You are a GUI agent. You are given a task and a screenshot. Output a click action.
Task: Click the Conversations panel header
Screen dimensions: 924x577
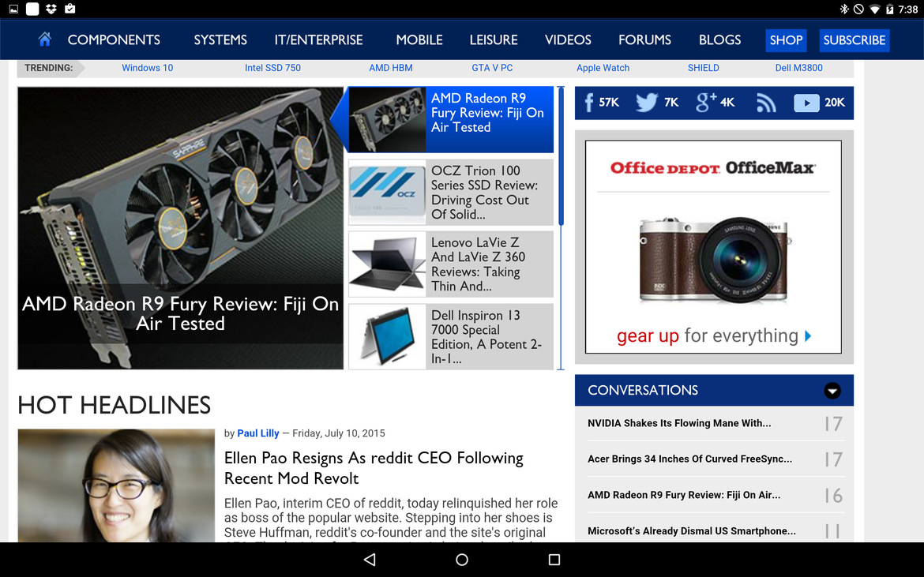(x=714, y=391)
